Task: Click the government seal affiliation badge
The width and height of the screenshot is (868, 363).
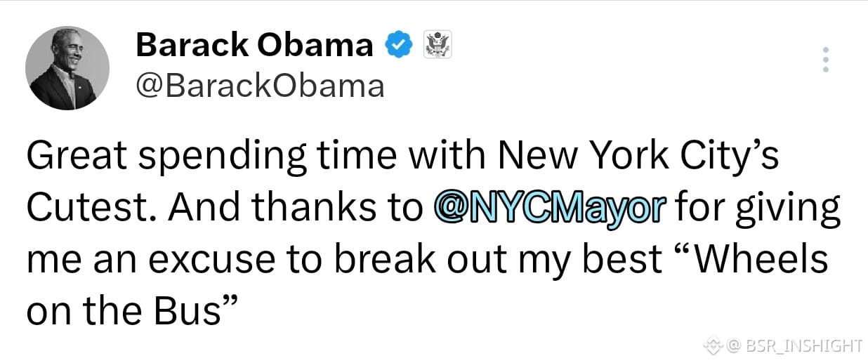Action: pos(439,46)
